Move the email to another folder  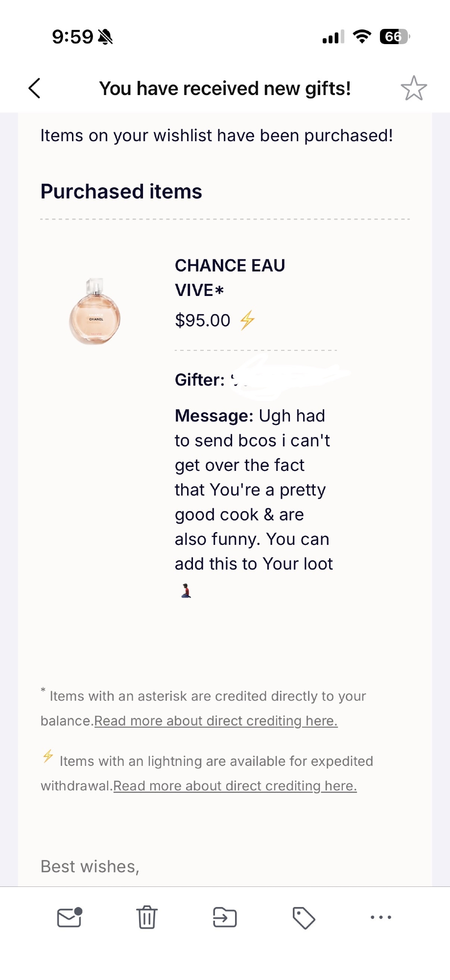(x=225, y=917)
